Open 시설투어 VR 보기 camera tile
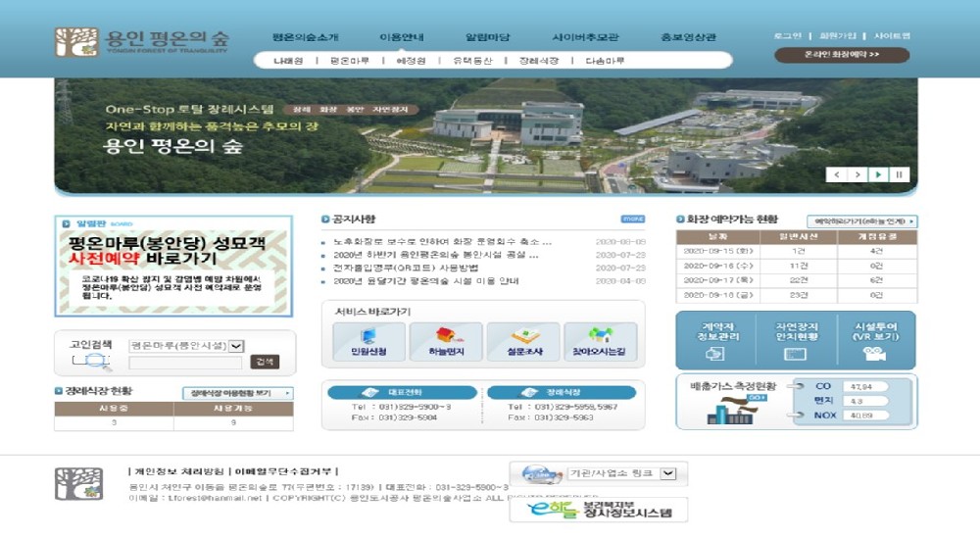Image resolution: width=980 pixels, height=539 pixels. click(x=875, y=341)
